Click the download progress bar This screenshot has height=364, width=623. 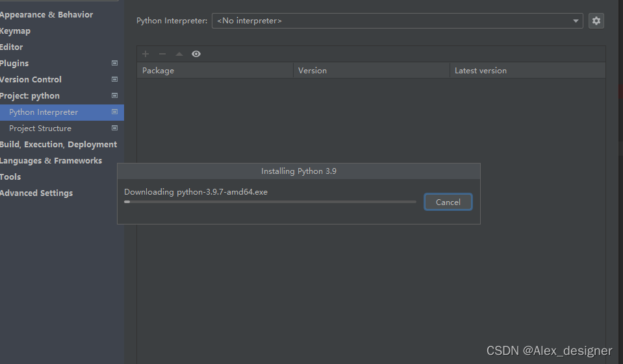coord(270,202)
